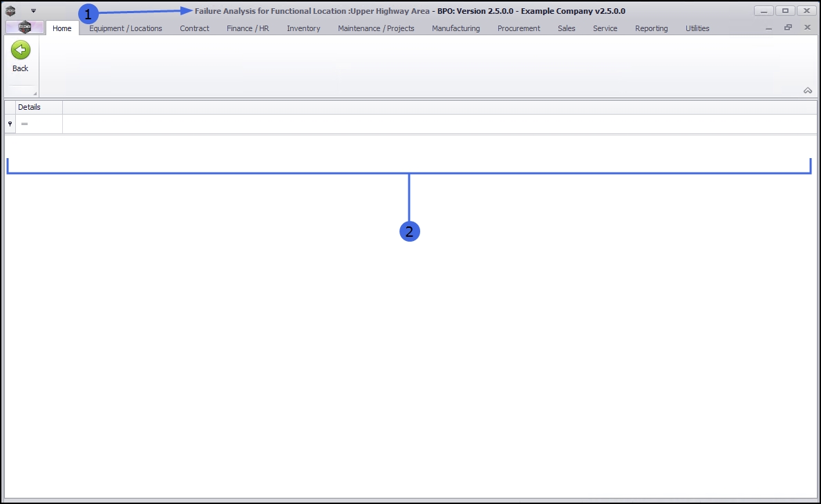Open the Maintenance / Projects tab
Viewport: 821px width, 504px height.
[376, 28]
